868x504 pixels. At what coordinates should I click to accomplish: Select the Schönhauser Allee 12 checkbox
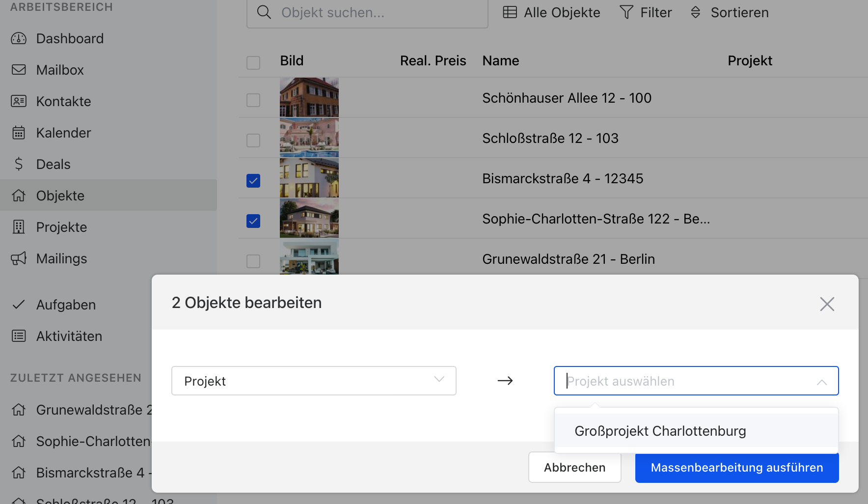(x=253, y=100)
